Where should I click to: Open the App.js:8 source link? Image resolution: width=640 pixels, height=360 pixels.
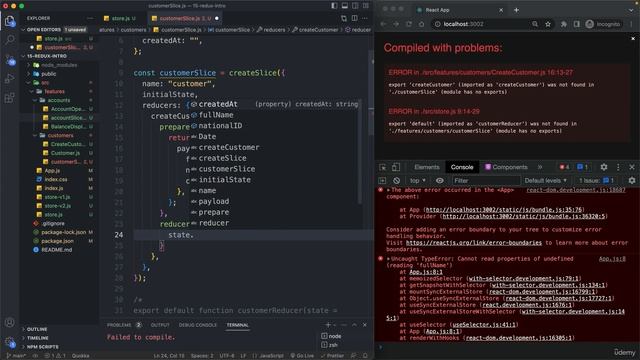[x=612, y=259]
